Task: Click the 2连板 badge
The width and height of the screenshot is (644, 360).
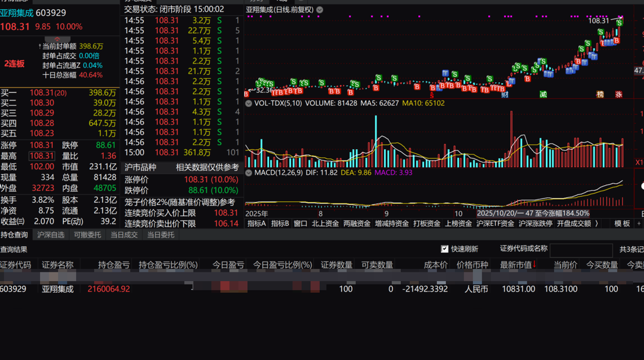Action: point(15,64)
